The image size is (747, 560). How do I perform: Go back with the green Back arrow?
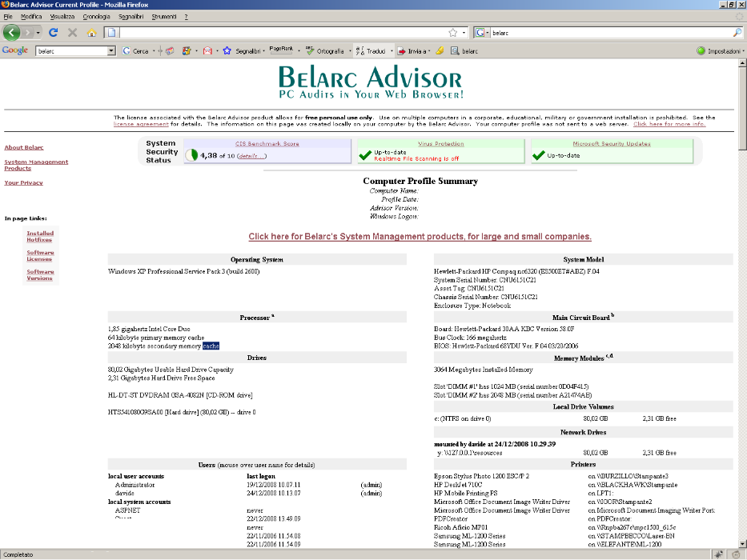(x=11, y=32)
